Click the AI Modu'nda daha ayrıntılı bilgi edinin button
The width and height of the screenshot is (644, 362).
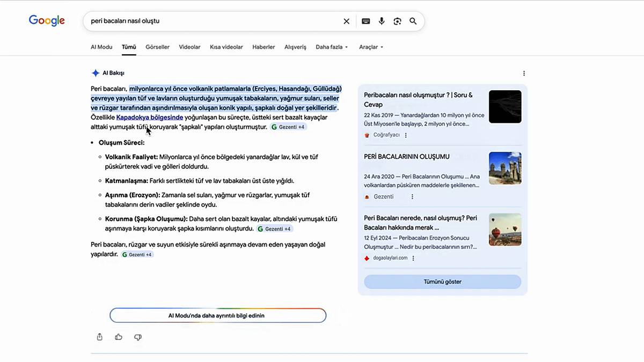coord(218,315)
